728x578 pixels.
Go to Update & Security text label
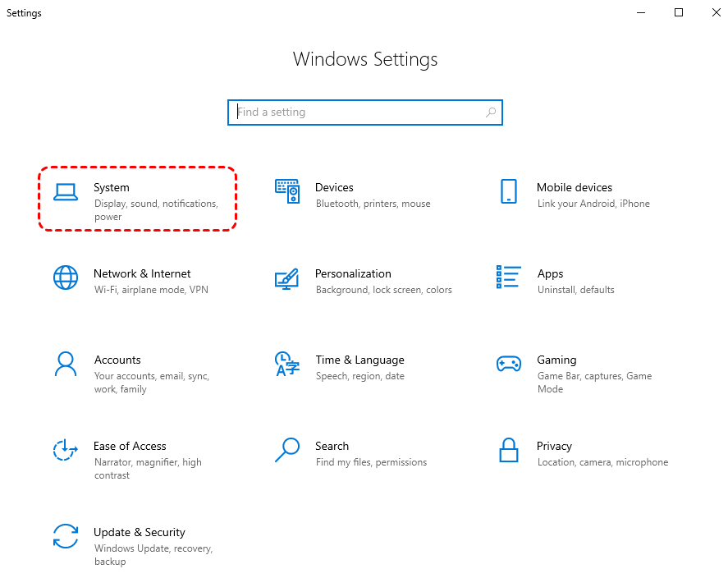point(140,532)
